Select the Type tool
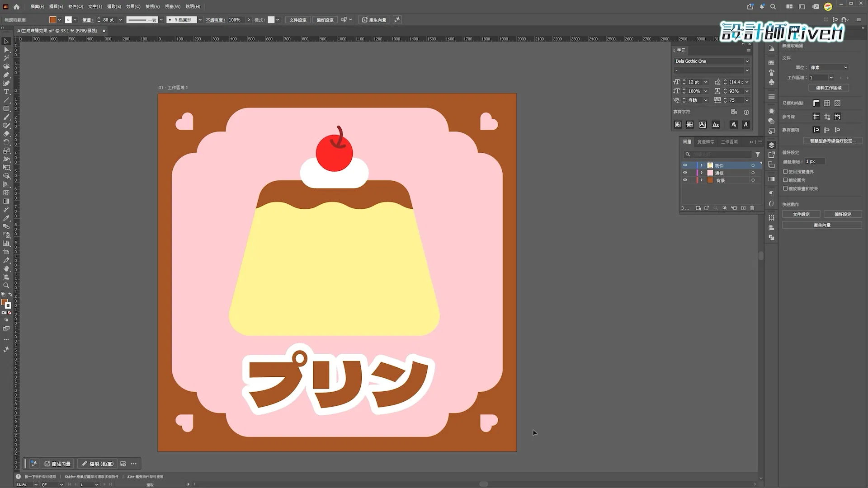This screenshot has width=868, height=488. pyautogui.click(x=6, y=92)
